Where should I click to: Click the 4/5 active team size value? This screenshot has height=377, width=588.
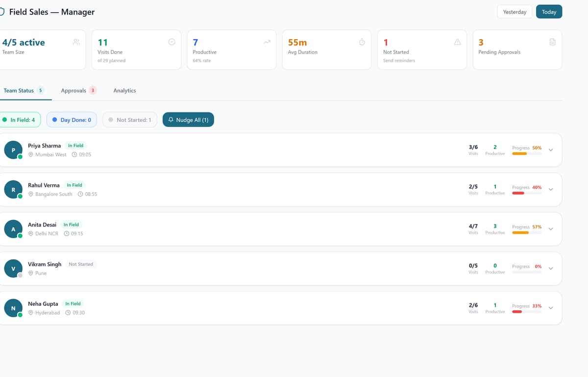click(x=24, y=43)
